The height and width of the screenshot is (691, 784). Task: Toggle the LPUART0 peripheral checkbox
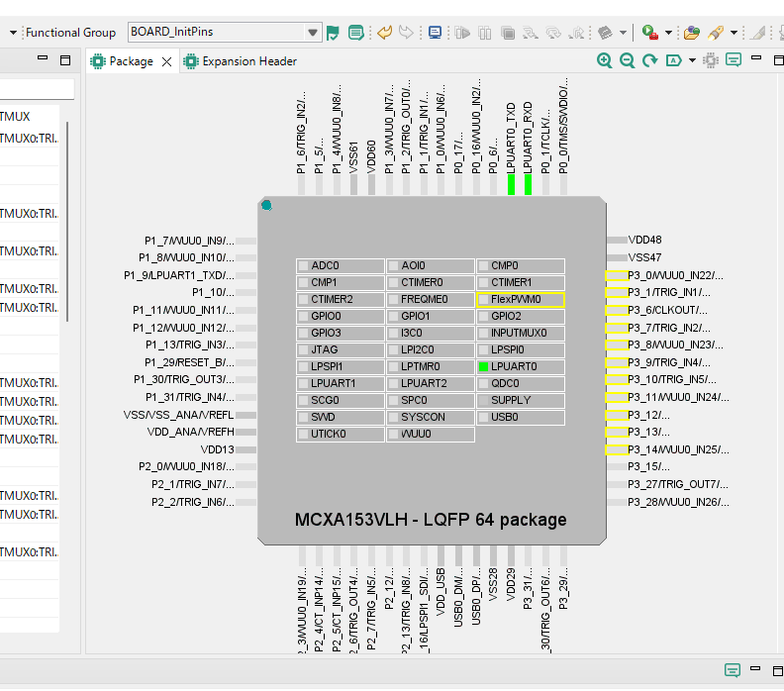click(484, 366)
